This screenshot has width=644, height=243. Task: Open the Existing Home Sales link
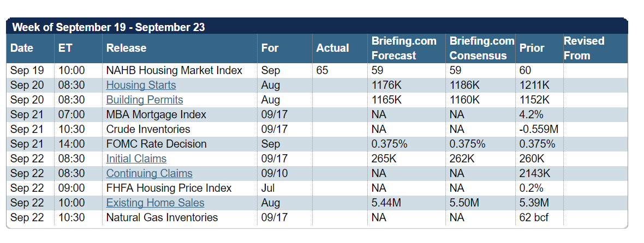[155, 203]
